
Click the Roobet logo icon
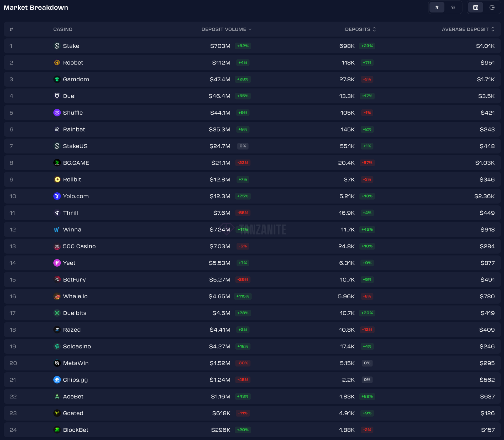57,63
